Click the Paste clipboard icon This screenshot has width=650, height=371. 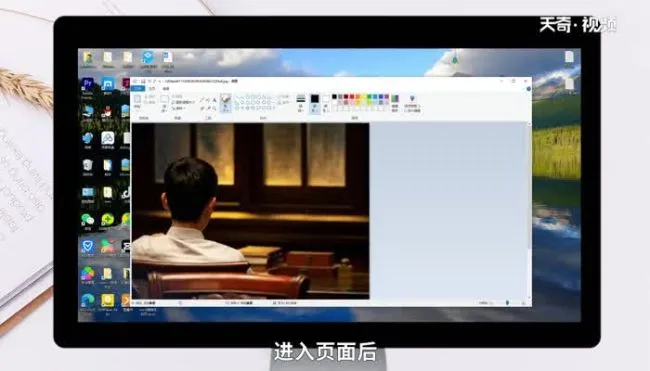pos(137,99)
